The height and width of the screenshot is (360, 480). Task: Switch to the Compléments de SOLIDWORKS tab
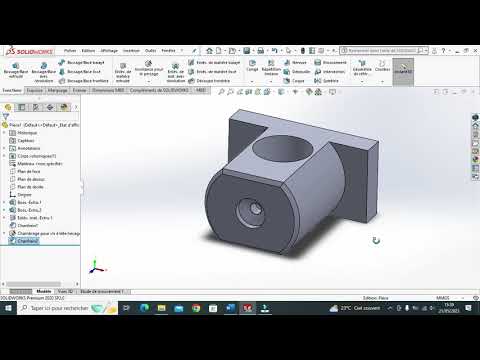pos(159,90)
